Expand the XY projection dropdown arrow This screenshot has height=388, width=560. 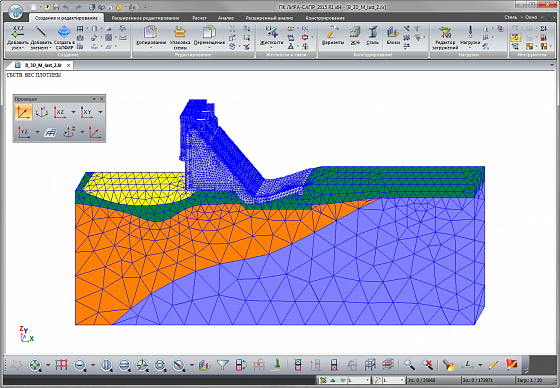(x=100, y=112)
